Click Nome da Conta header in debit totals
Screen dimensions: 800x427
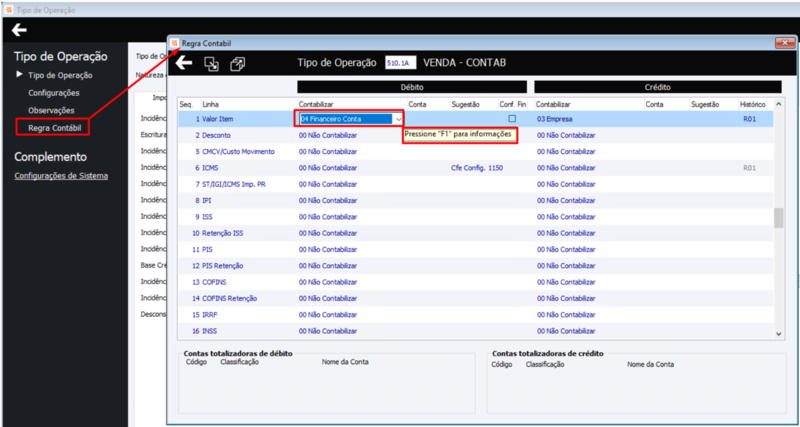(345, 362)
